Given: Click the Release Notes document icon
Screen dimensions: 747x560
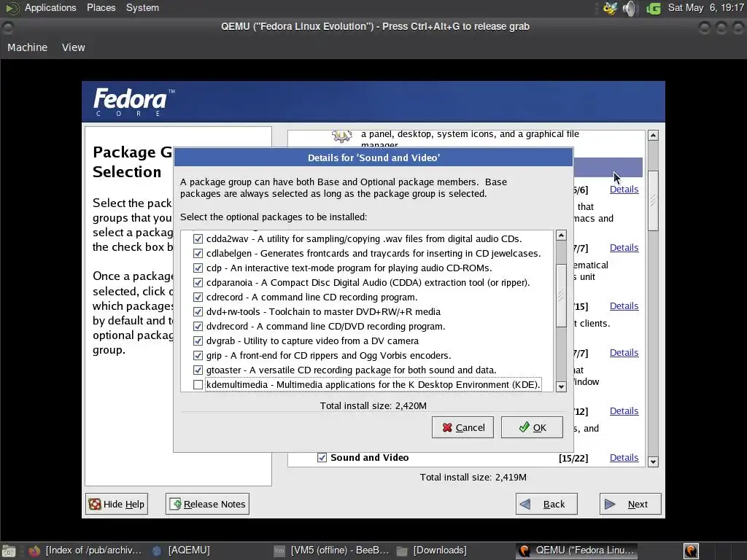Looking at the screenshot, I should click(175, 505).
